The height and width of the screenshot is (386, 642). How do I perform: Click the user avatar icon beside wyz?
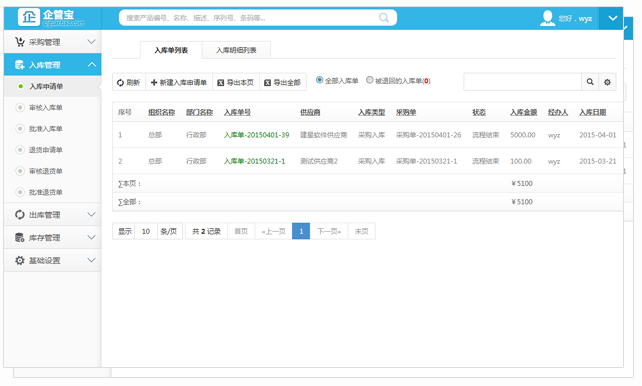point(547,18)
